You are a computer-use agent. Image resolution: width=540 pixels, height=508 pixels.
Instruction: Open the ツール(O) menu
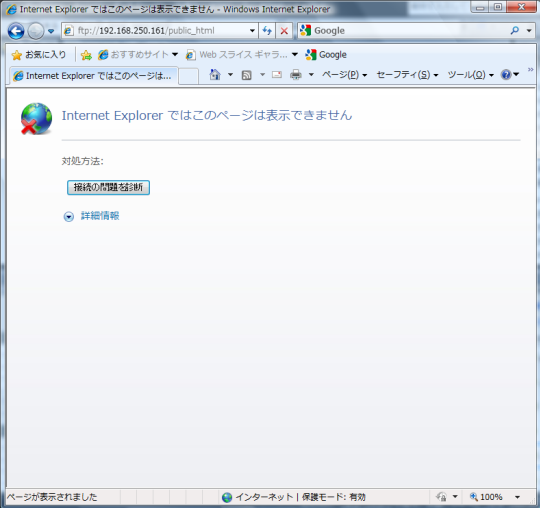click(x=470, y=74)
